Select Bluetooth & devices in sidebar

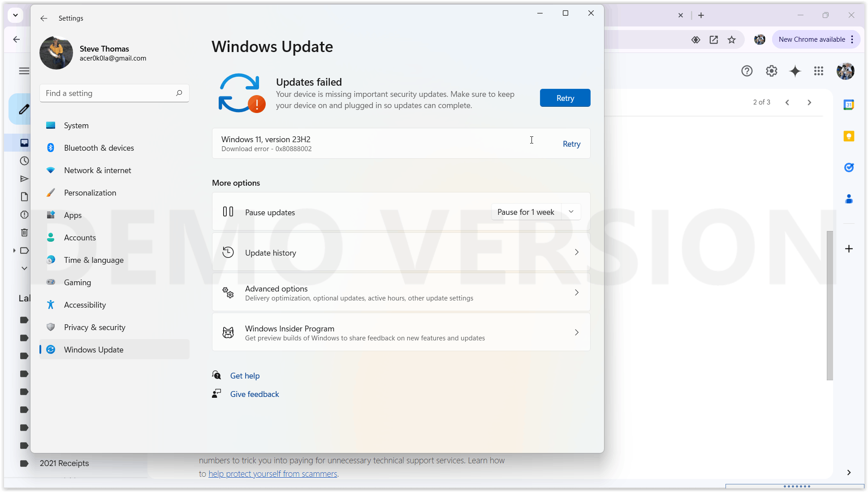[x=99, y=148]
